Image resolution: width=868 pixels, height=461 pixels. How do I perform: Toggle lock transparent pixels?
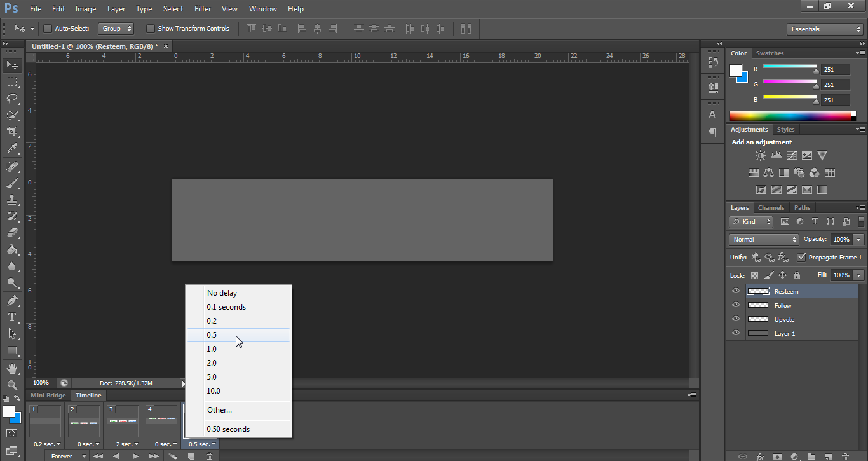[x=754, y=275]
